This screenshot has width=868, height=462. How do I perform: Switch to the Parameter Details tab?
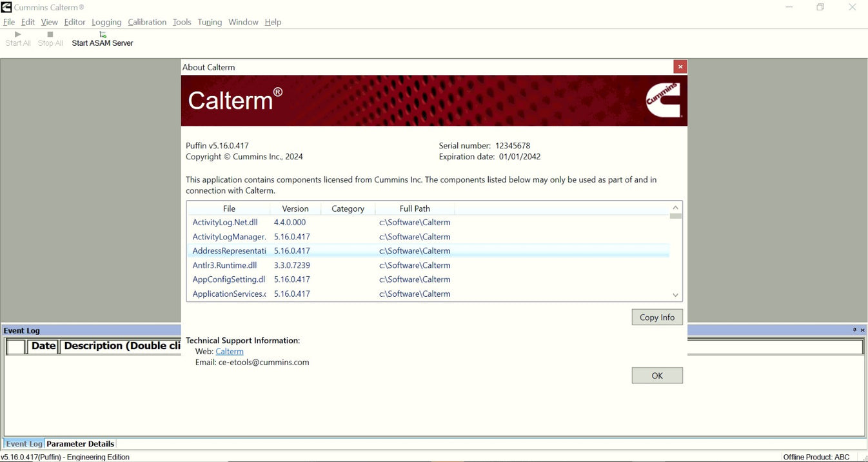coord(81,444)
